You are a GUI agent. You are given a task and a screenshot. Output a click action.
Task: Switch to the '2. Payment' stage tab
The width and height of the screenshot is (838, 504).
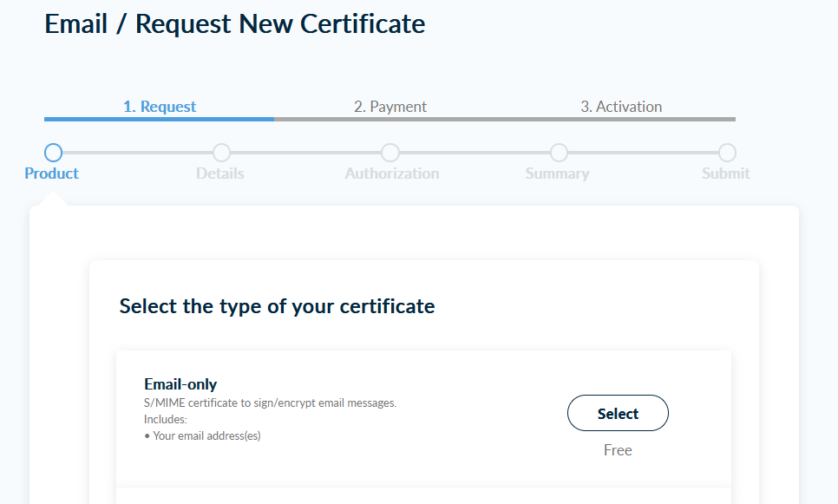click(390, 107)
